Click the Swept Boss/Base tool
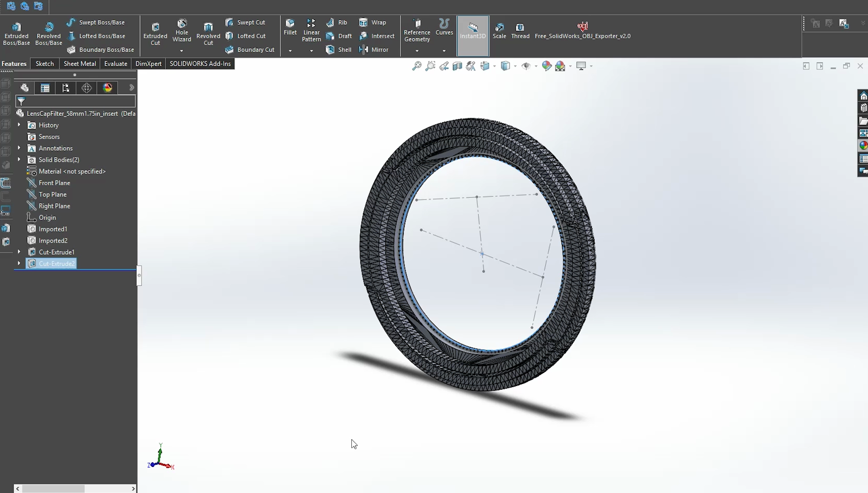Screen dimensions: 868x493 tap(95, 22)
